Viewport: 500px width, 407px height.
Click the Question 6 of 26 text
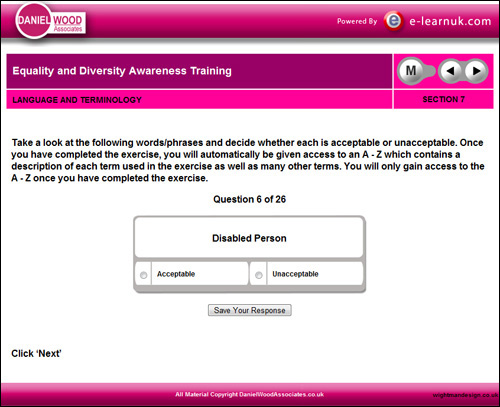click(250, 199)
